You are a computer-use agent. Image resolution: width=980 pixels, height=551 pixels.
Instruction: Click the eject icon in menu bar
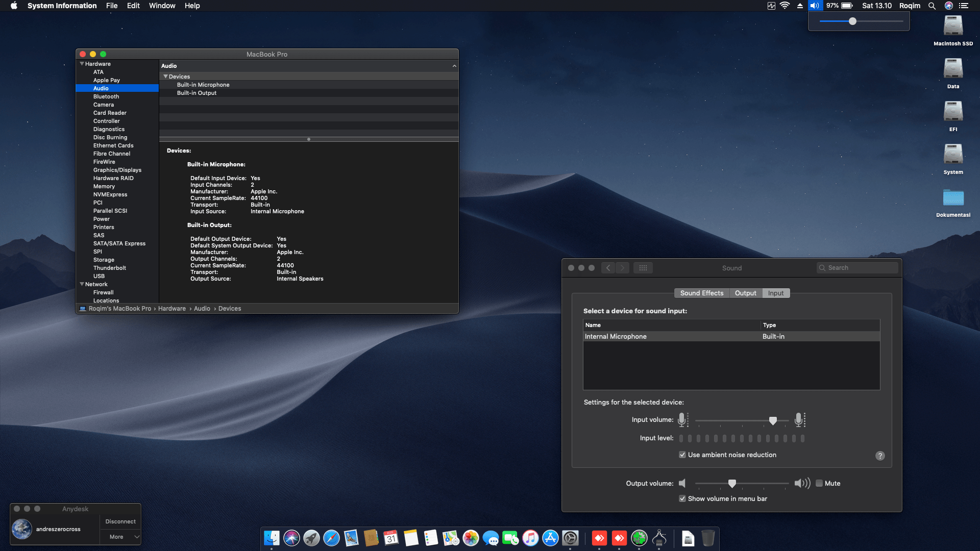(x=800, y=6)
